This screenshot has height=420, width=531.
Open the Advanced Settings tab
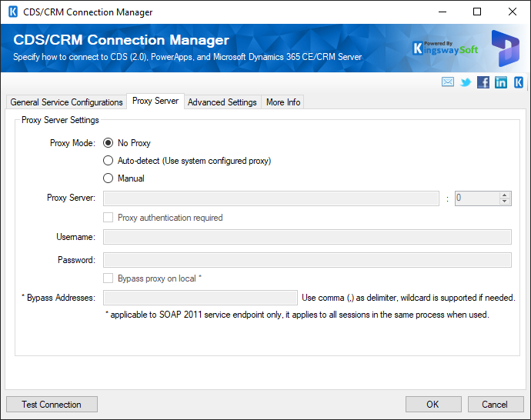coord(222,102)
